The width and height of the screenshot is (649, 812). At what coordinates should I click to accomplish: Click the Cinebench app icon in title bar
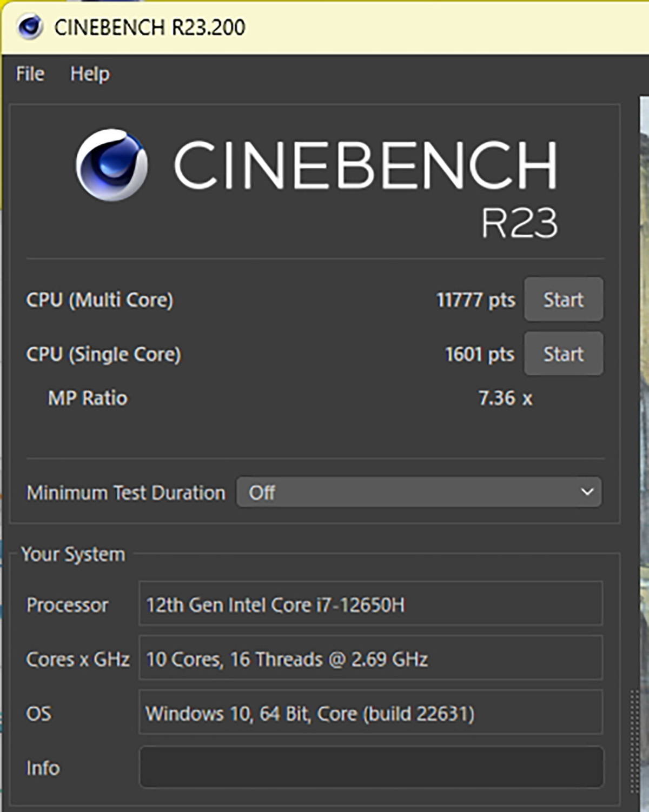point(30,26)
